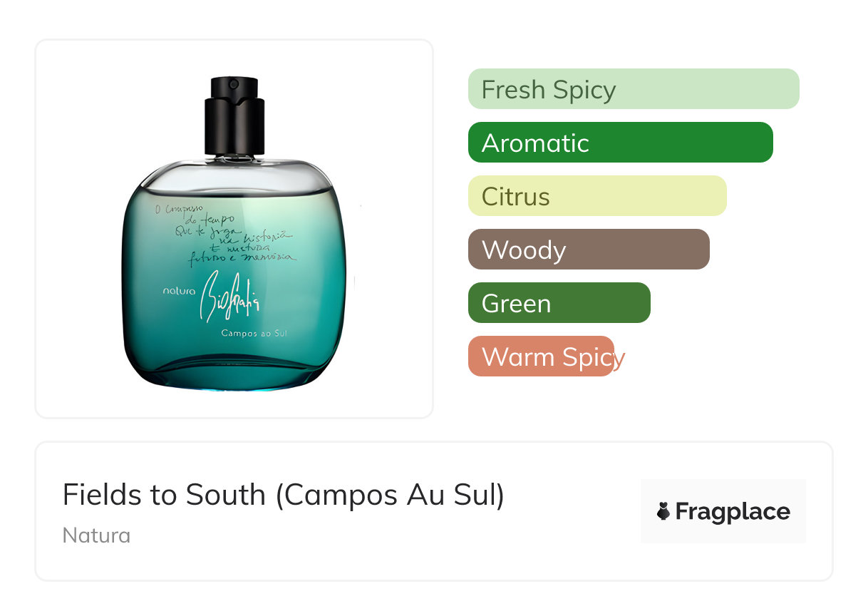Click the black spray cap on bottle

pos(234,114)
